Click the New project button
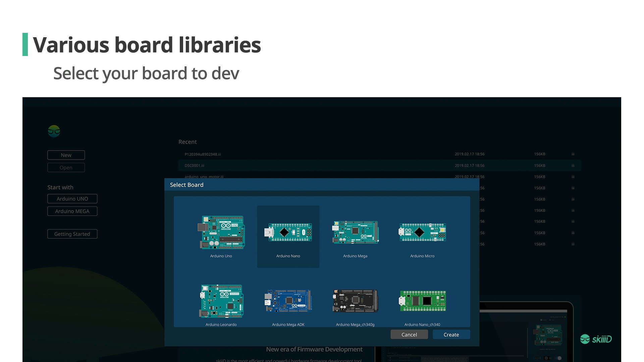This screenshot has height=362, width=644. pyautogui.click(x=66, y=155)
